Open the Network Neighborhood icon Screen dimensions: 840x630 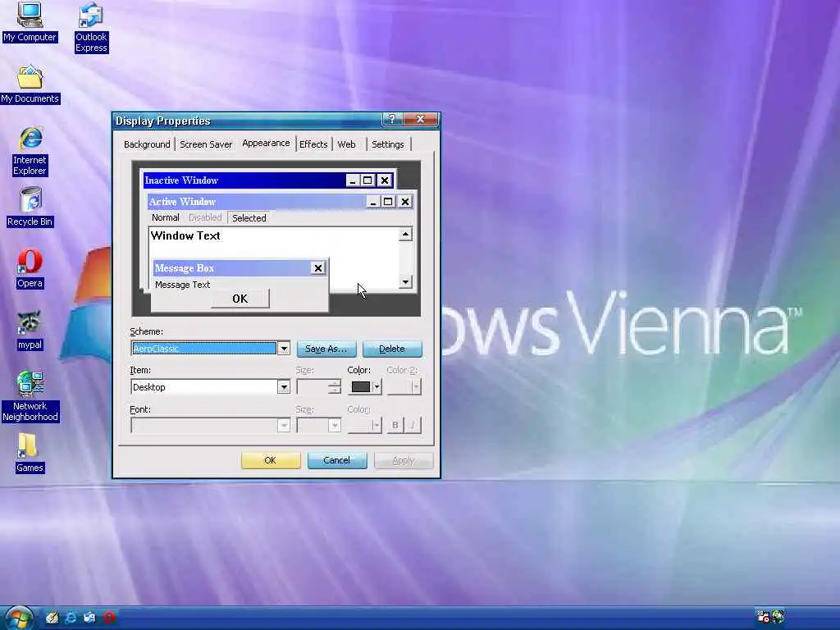pos(30,396)
